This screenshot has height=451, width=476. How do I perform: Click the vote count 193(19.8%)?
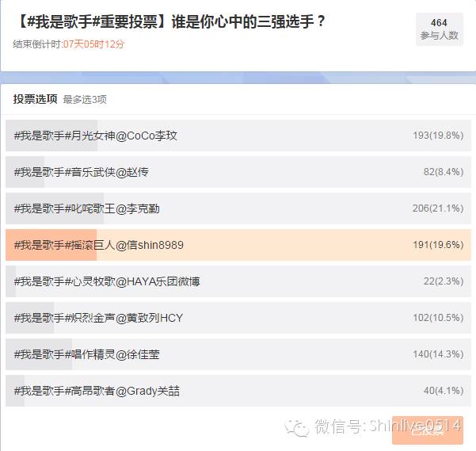tap(438, 136)
